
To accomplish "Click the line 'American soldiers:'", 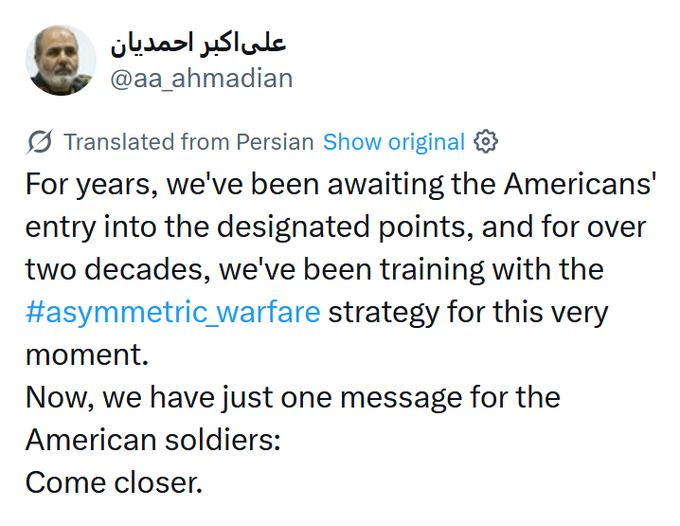I will pyautogui.click(x=152, y=439).
